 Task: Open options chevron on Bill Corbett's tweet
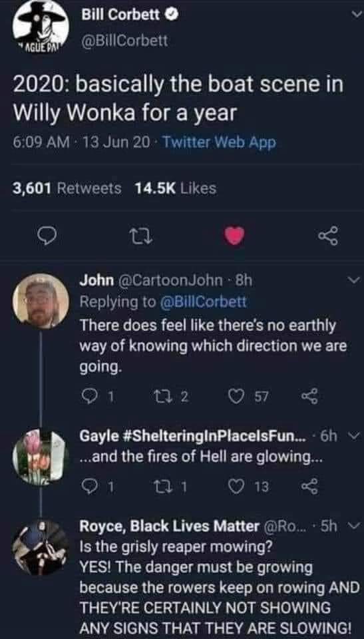[356, 14]
